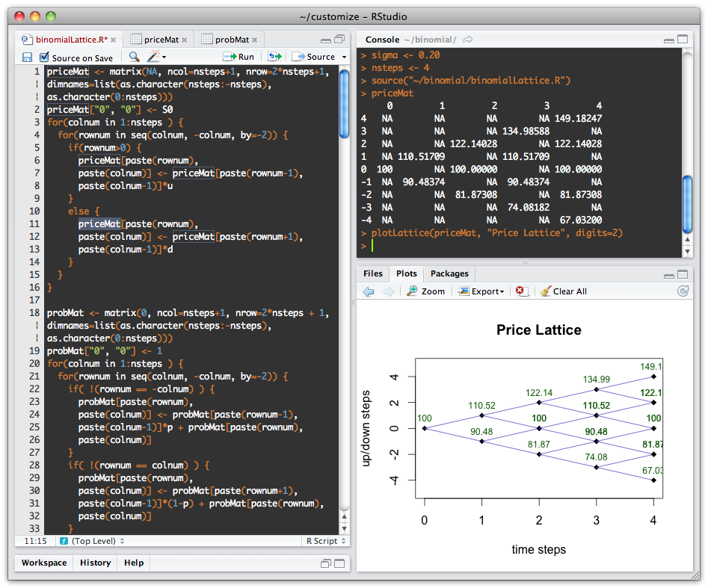Viewport: 708px width, 588px height.
Task: Toggle the Source on Save checkbox
Action: 44,57
